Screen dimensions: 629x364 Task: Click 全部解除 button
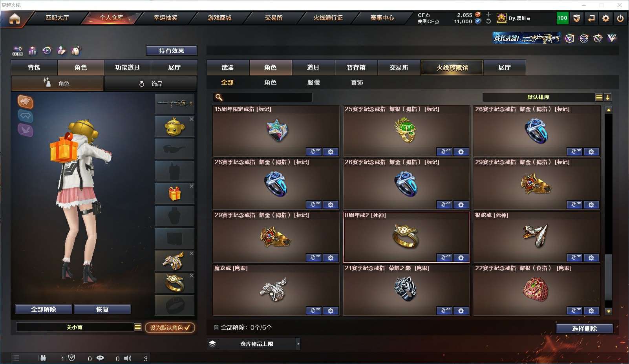tap(44, 309)
